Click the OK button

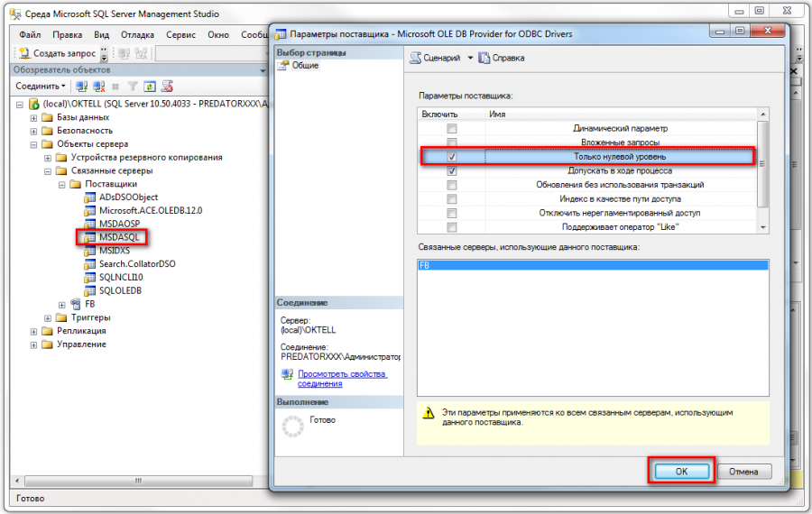tap(681, 471)
